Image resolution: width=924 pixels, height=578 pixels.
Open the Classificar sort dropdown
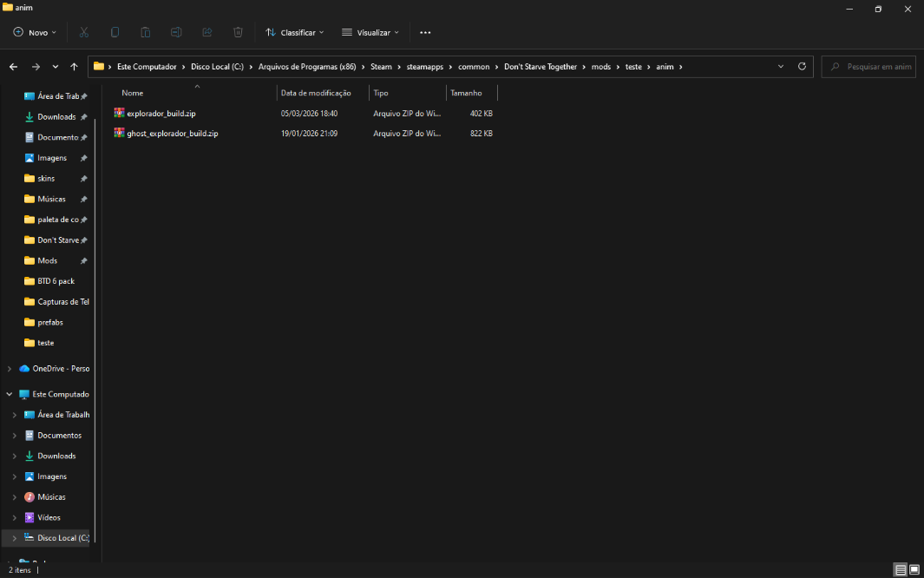[294, 32]
